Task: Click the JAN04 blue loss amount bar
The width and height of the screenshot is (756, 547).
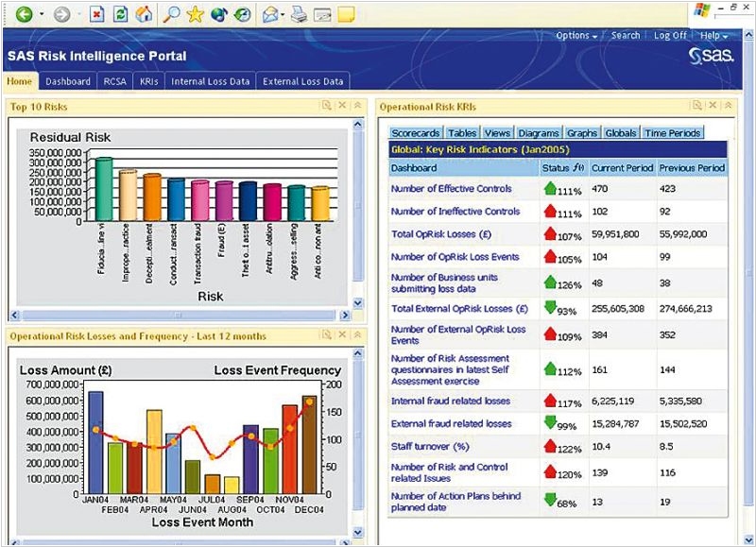Action: tap(95, 443)
